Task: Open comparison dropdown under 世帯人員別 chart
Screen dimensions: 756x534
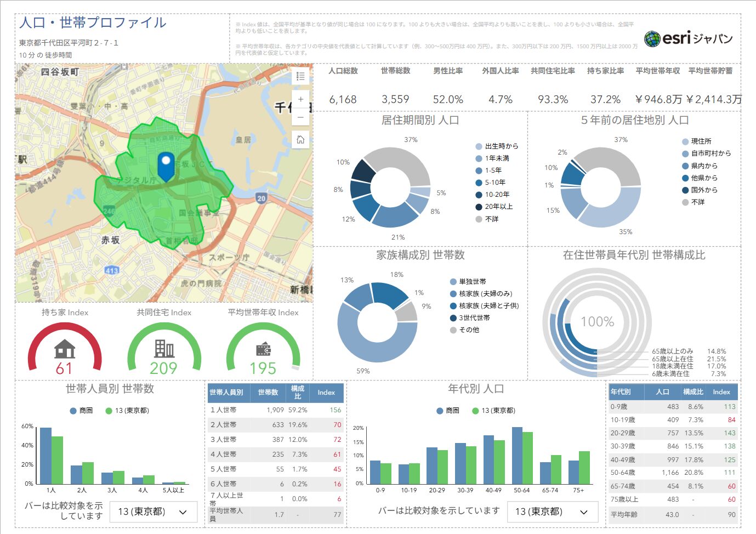Action: [x=152, y=512]
